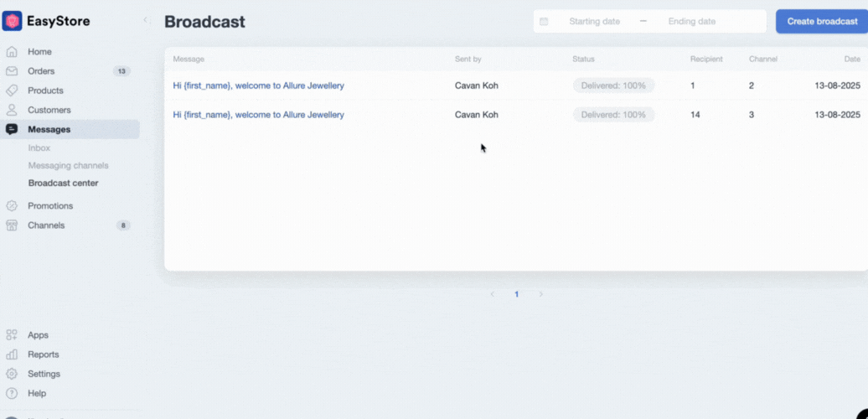Click the Settings gear icon
Image resolution: width=868 pixels, height=419 pixels.
[x=12, y=374]
